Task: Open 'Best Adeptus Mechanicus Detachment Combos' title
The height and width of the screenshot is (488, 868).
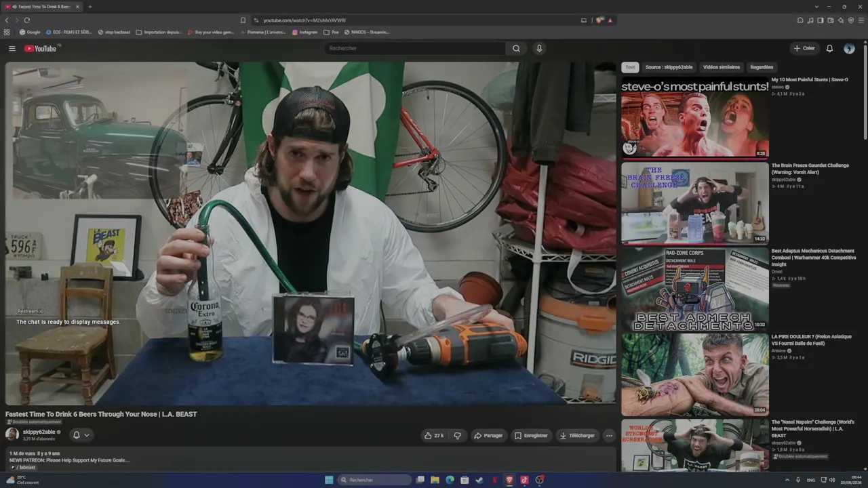Action: 814,258
